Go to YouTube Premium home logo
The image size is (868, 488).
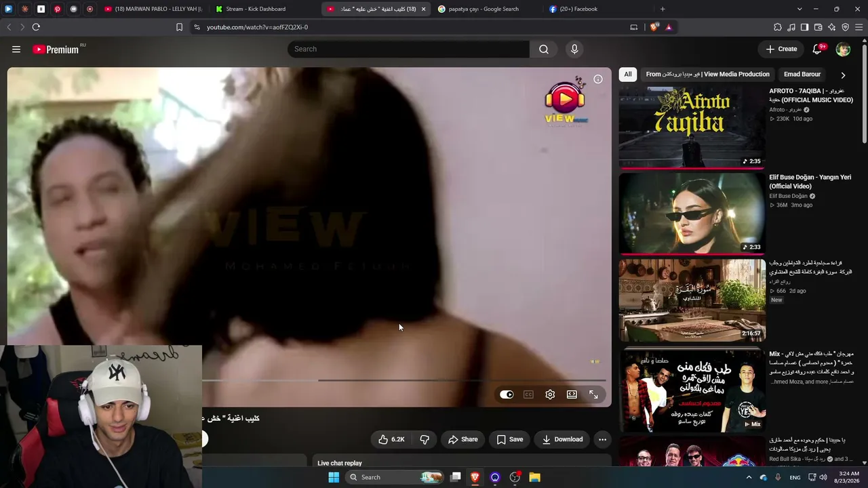(x=56, y=49)
